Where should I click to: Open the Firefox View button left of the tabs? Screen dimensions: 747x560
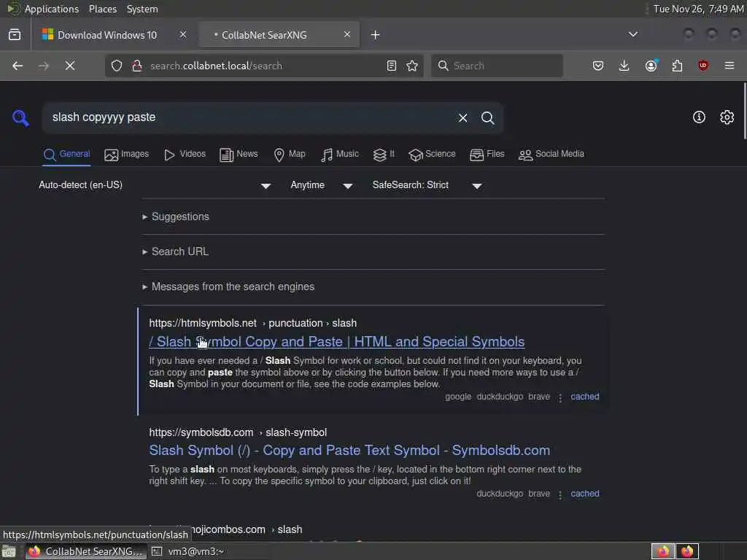[15, 35]
